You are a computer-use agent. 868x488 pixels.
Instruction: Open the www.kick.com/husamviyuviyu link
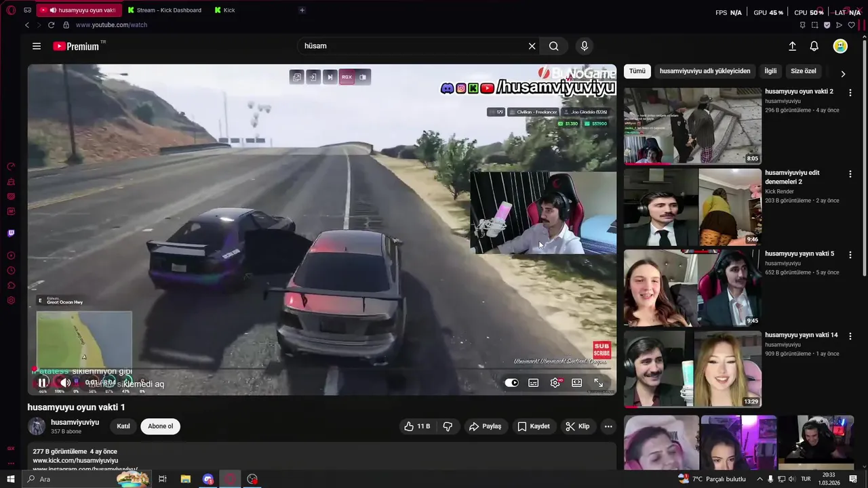coord(75,460)
